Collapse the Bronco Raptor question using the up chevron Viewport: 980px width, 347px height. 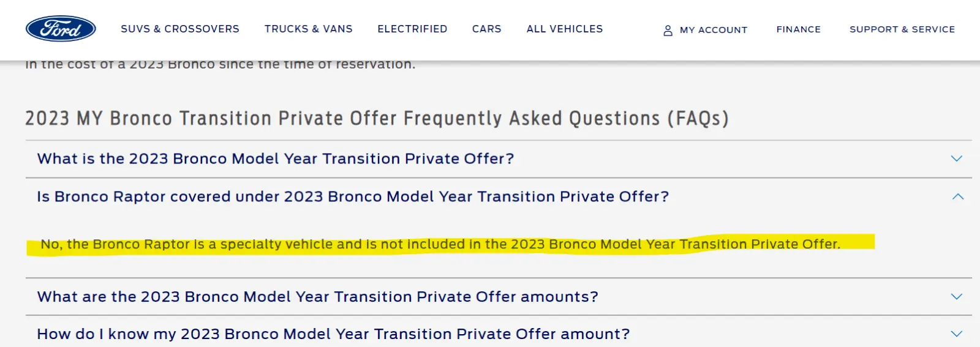click(958, 196)
